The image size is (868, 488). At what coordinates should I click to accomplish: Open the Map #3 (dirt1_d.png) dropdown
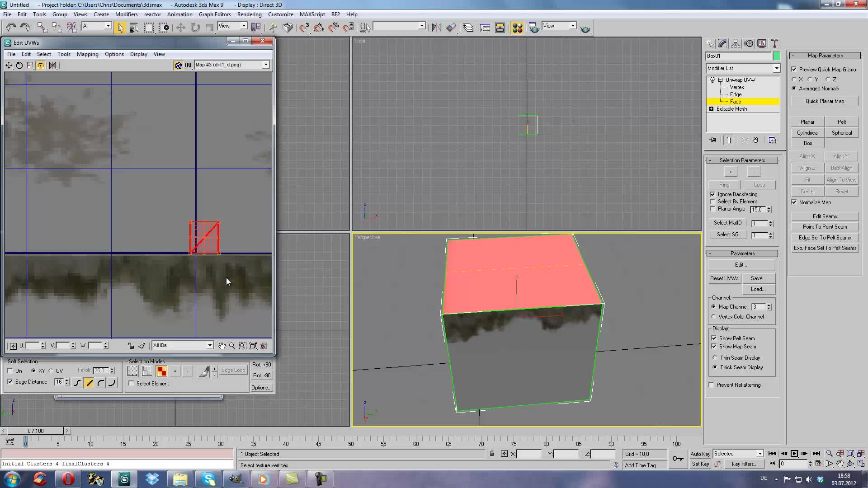265,65
